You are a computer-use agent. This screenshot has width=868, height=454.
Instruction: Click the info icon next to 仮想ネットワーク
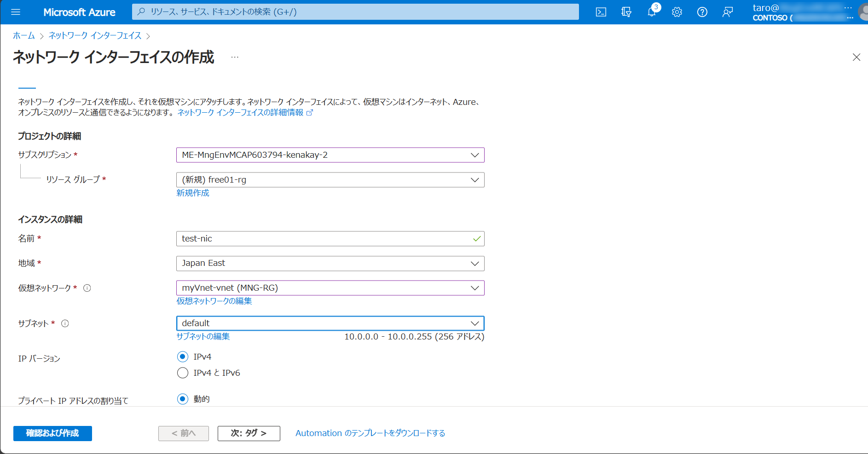tap(87, 288)
